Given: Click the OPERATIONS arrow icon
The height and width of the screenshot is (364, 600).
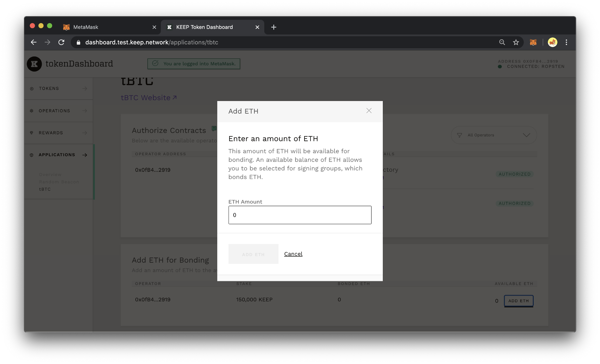Looking at the screenshot, I should [x=85, y=111].
